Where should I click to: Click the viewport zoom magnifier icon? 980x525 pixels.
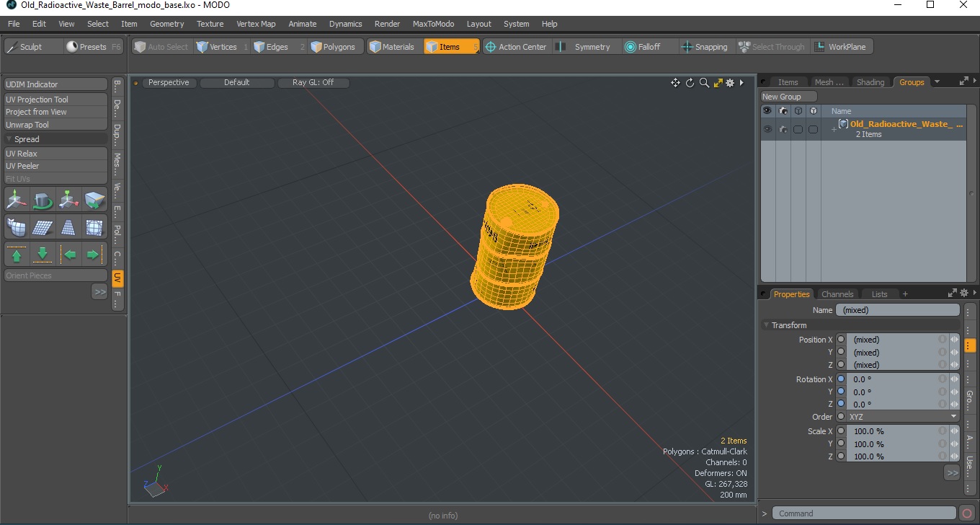point(704,83)
